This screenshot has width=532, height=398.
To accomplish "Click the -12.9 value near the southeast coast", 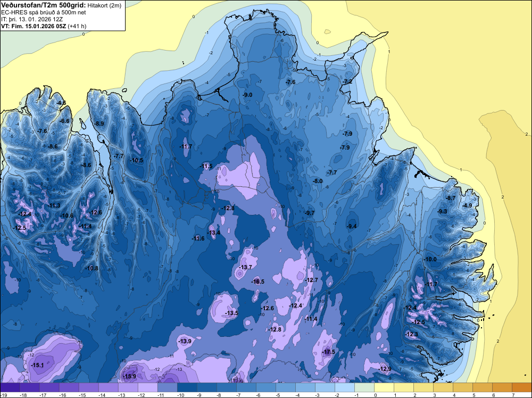I will click(x=385, y=369).
